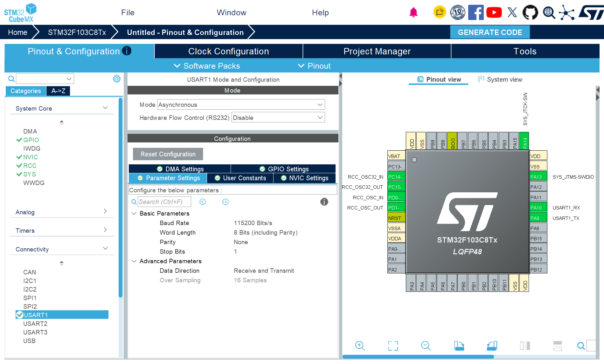Click the notification bell icon
The image size is (604, 364).
413,12
